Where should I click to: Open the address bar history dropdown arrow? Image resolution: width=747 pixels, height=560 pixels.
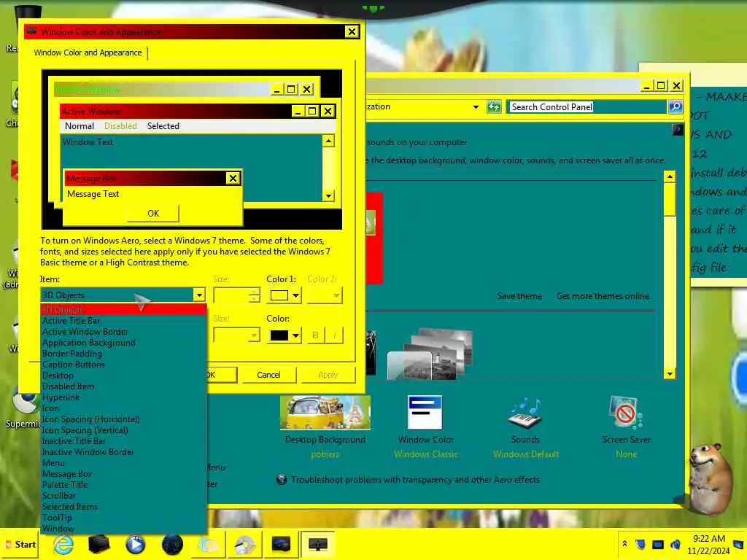(476, 106)
